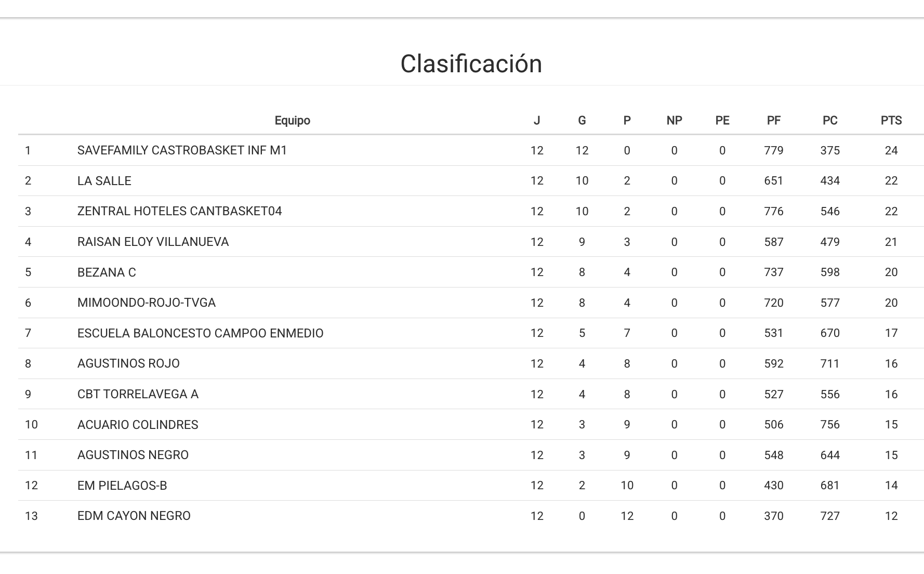Open CBT TORRELAVEGA A team
The height and width of the screenshot is (574, 924).
[138, 394]
